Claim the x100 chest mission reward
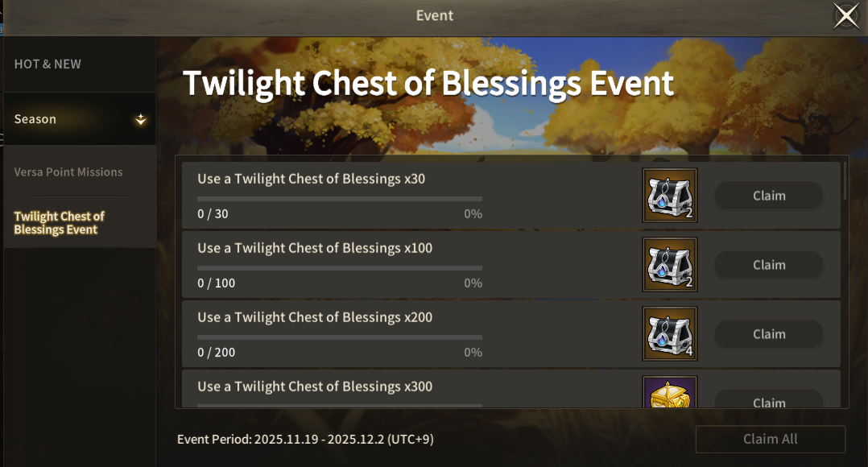Viewport: 868px width, 467px height. click(769, 265)
